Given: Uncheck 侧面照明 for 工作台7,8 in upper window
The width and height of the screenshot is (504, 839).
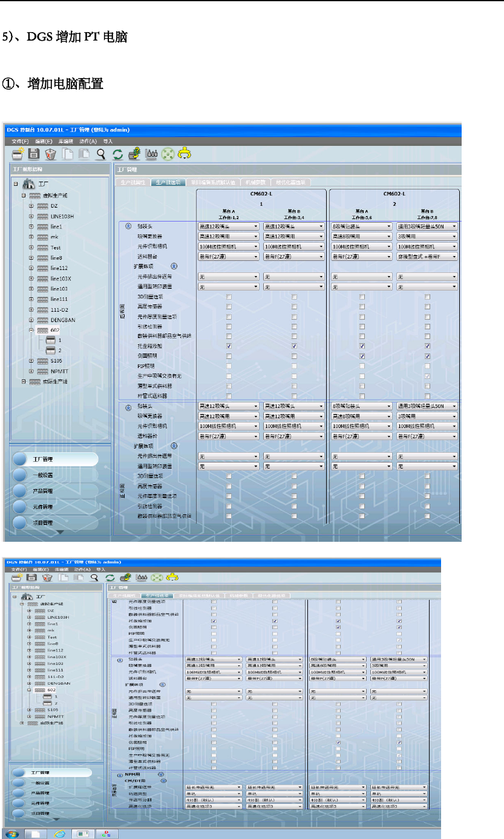Looking at the screenshot, I should (427, 356).
